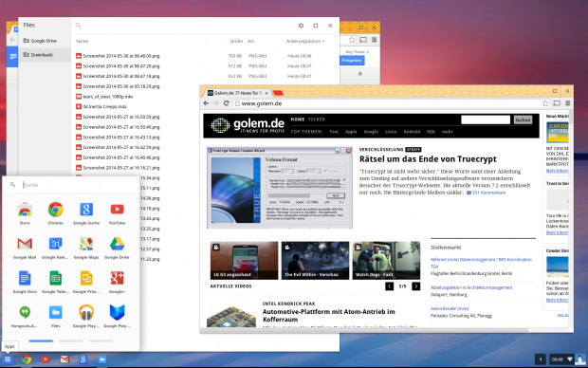
Task: Bookmark golem.de with the star icon
Action: pyautogui.click(x=545, y=103)
